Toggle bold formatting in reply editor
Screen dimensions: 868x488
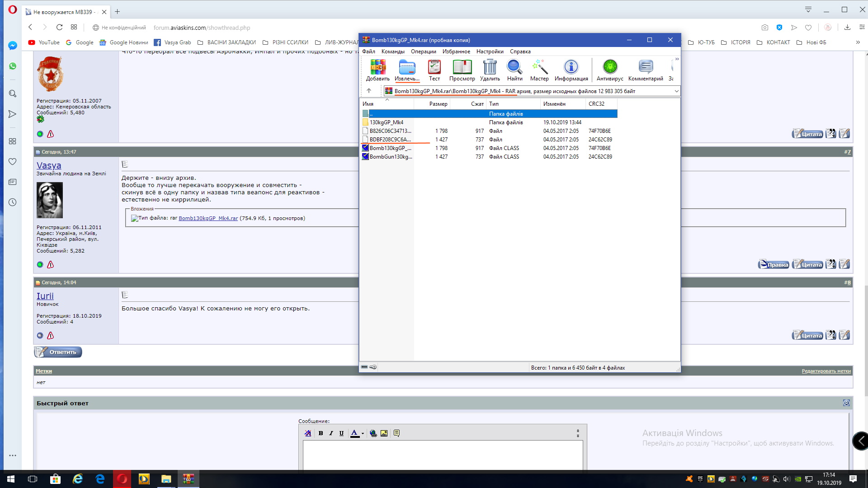321,433
